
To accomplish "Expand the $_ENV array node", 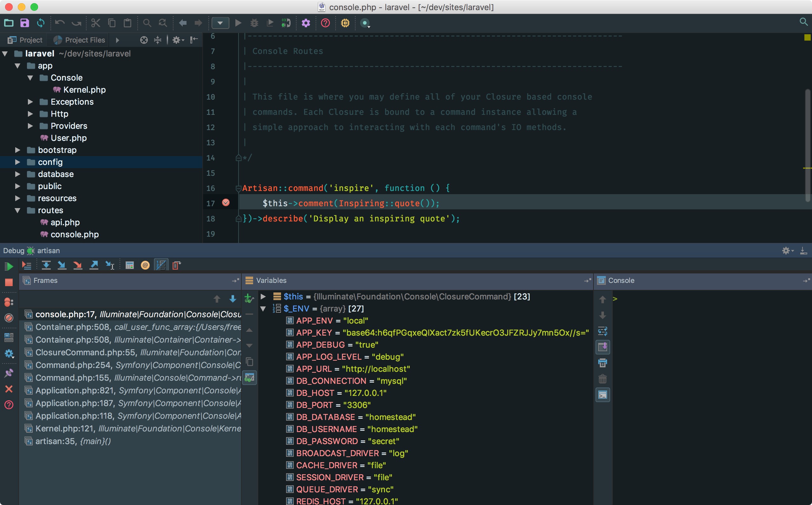I will (264, 308).
